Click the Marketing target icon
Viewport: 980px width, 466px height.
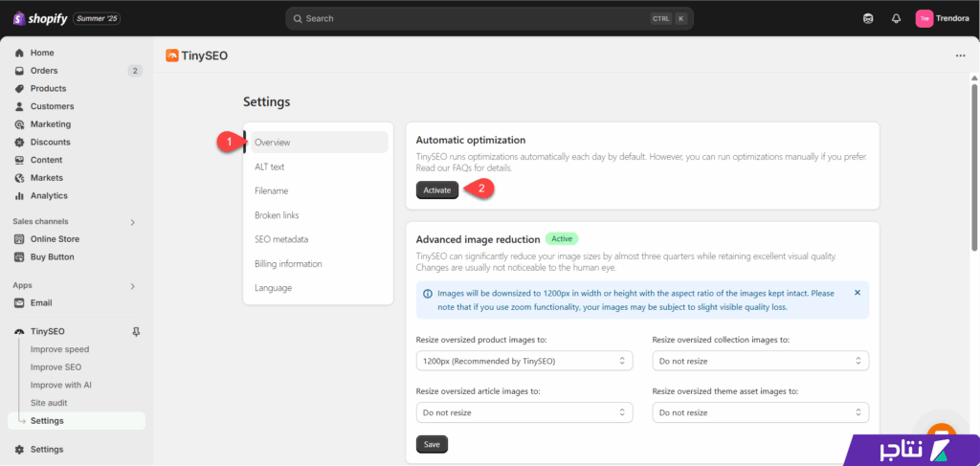pyautogui.click(x=19, y=124)
